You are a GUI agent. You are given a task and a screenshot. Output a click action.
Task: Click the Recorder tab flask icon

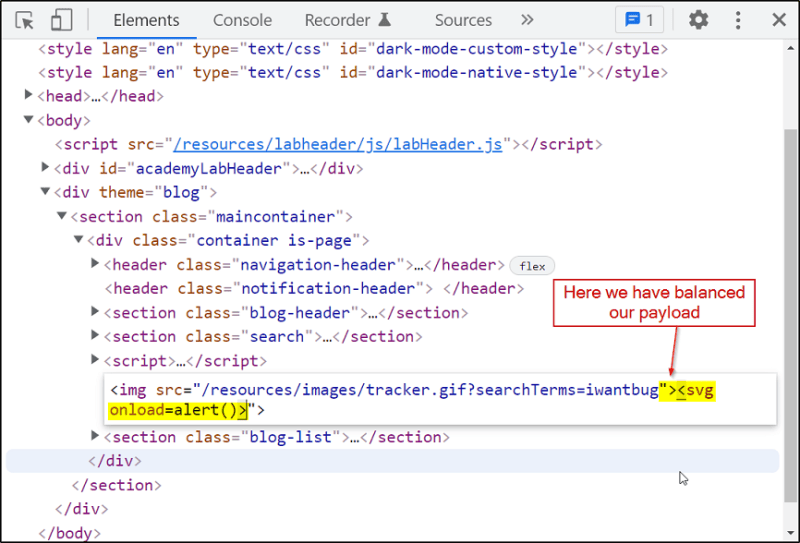click(385, 20)
